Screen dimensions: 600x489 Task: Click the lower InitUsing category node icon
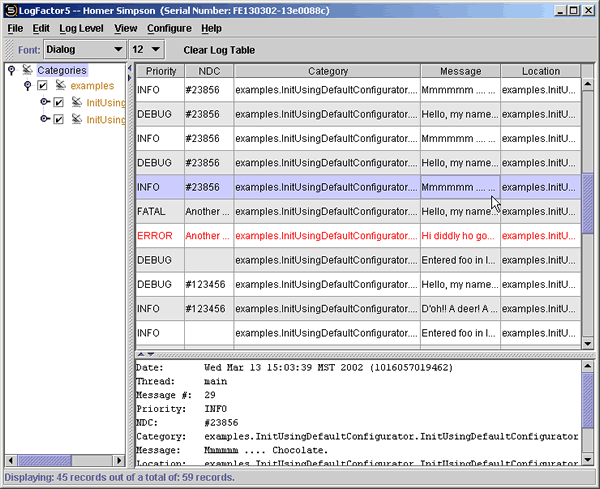coord(76,120)
